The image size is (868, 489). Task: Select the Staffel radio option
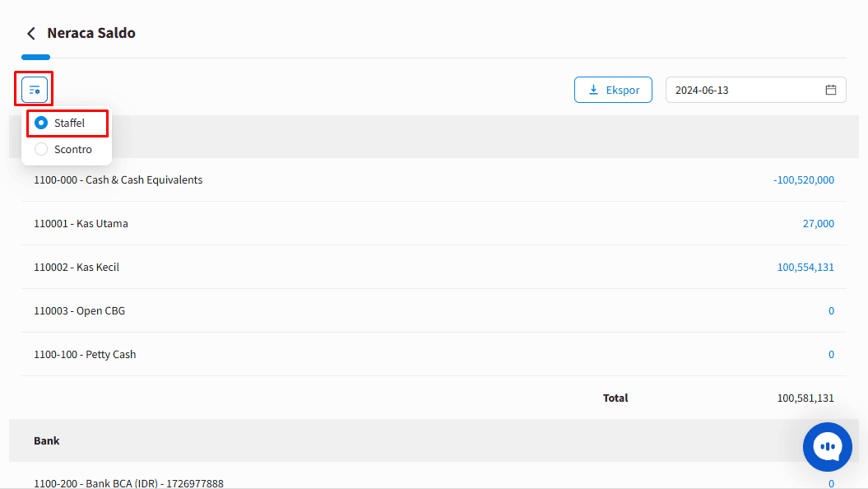pos(41,123)
